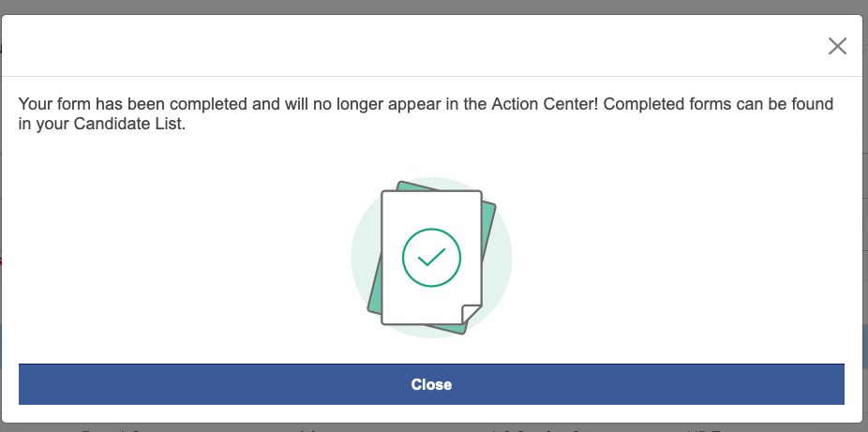Click the dimmed overlay above the dialog
The height and width of the screenshot is (432, 868).
(431, 7)
